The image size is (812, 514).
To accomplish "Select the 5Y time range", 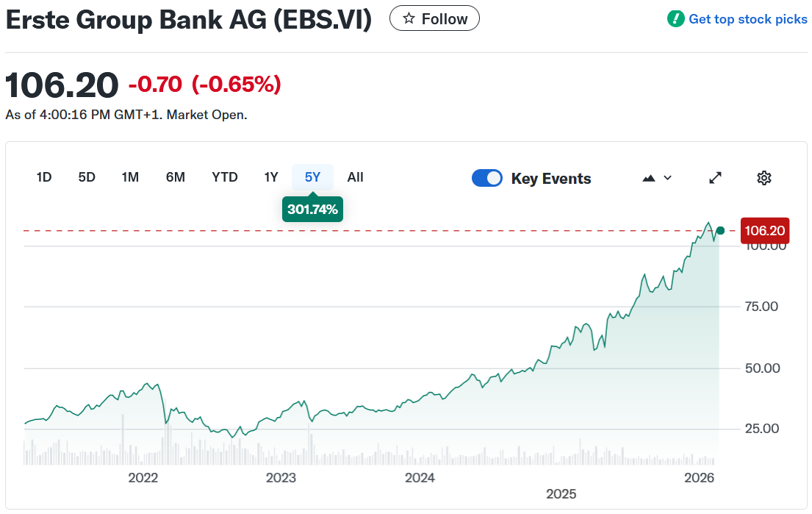I will 312,177.
